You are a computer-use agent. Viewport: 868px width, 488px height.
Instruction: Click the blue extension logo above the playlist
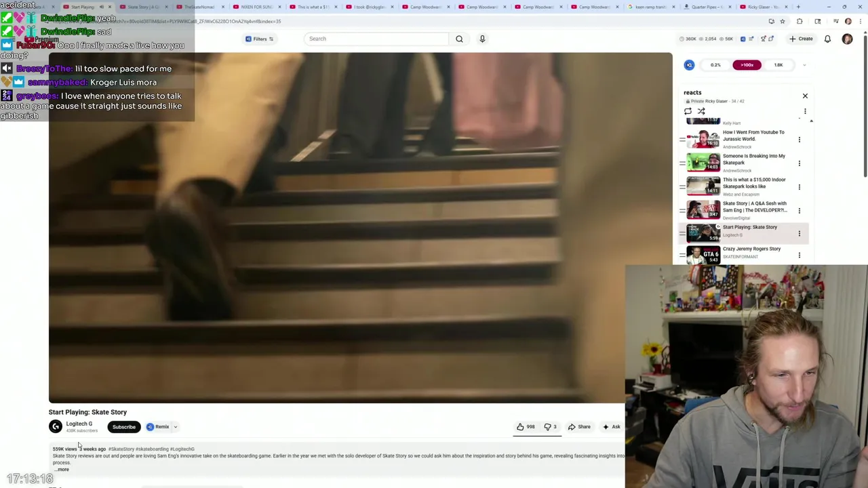click(689, 65)
